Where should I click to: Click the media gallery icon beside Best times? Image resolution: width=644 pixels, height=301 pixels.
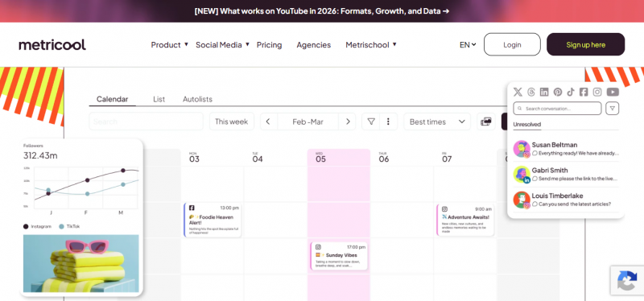pos(486,122)
